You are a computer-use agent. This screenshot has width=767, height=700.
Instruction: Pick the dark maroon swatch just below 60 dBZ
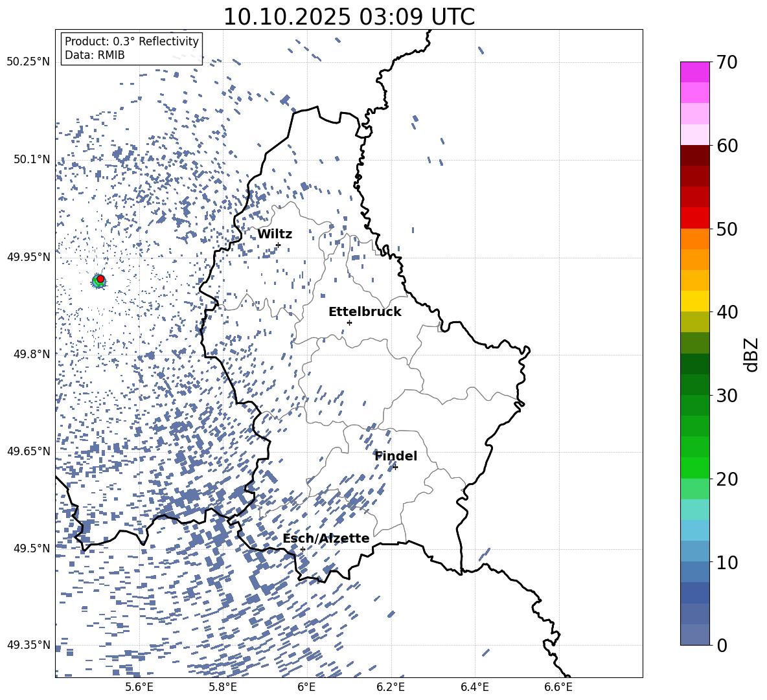[694, 155]
